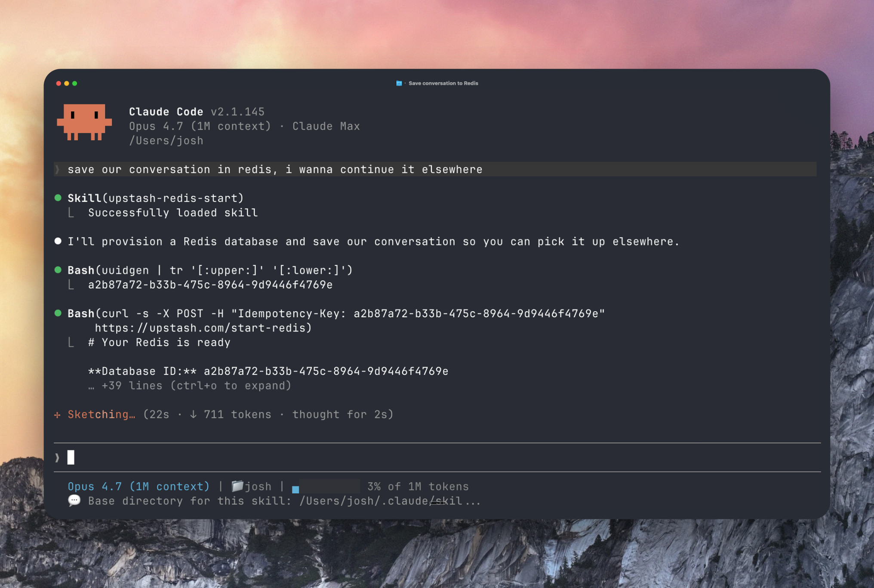Viewport: 874px width, 588px height.
Task: Click the "# Your Redis is ready" line
Action: [x=159, y=343]
